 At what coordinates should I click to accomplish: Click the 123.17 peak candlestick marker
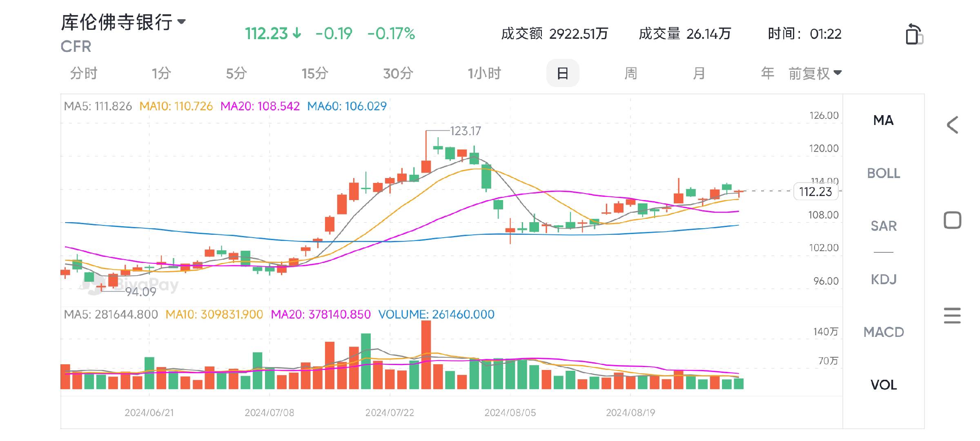pyautogui.click(x=465, y=131)
